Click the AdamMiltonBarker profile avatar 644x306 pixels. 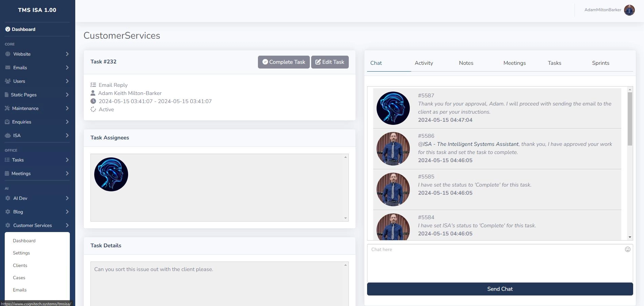click(x=629, y=10)
